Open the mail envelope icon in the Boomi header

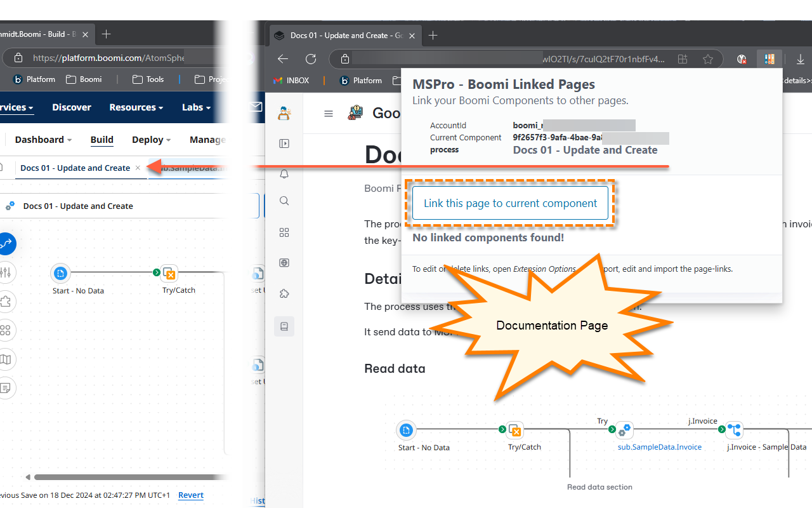coord(256,107)
